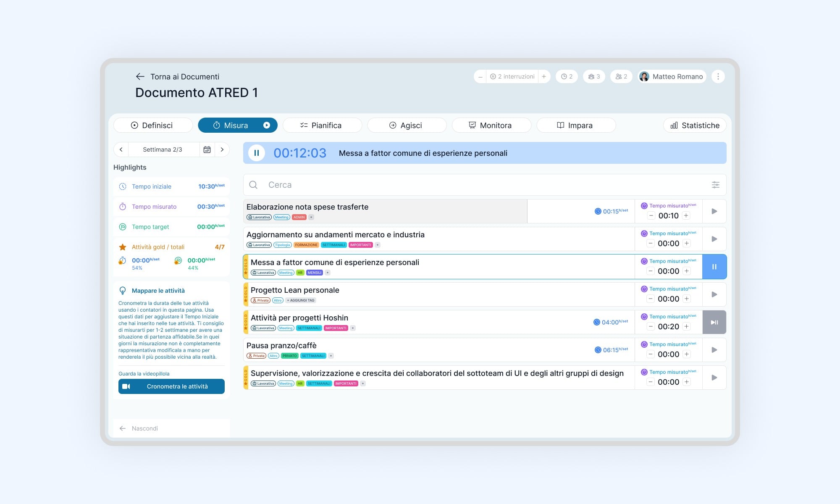The height and width of the screenshot is (504, 840).
Task: Increase measured time for Aggiornamento su andamenti
Action: pyautogui.click(x=686, y=243)
